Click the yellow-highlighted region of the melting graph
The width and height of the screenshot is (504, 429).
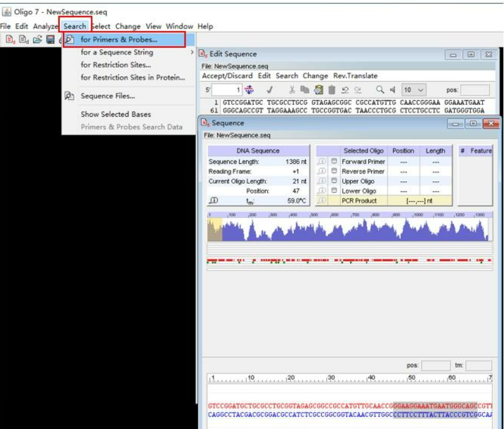coord(215,229)
